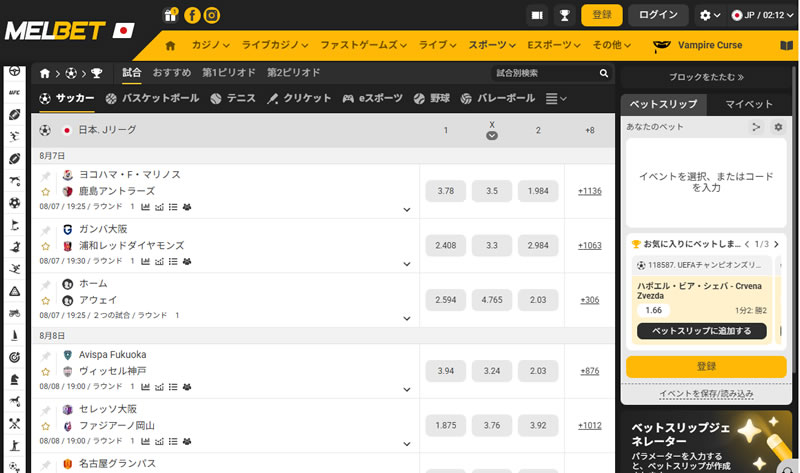The width and height of the screenshot is (800, 473).
Task: Collapse panel with ブロックをたたむ
Action: click(x=706, y=77)
